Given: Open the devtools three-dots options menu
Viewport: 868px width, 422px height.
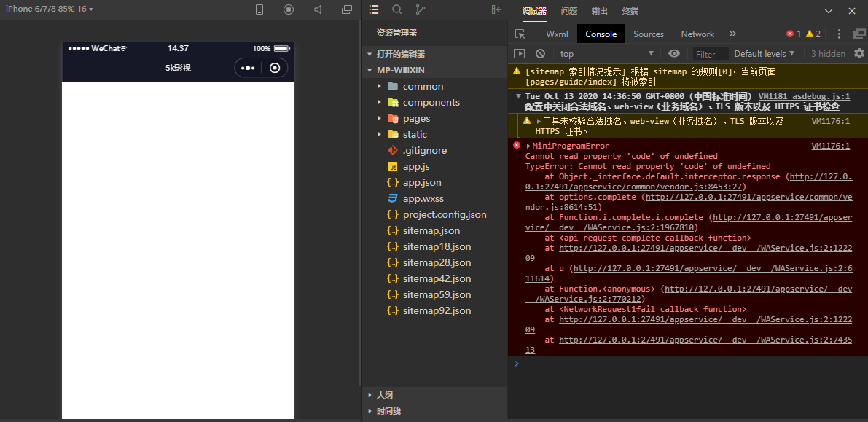Looking at the screenshot, I should tap(840, 34).
